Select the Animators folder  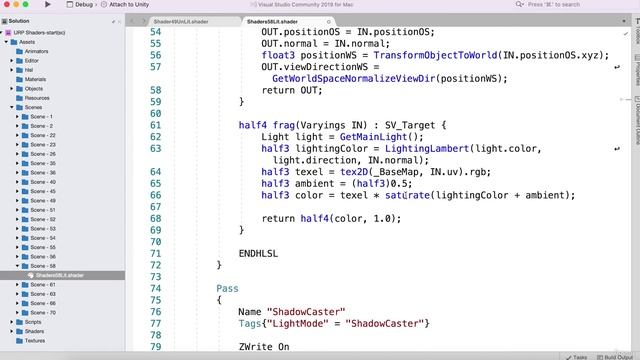click(36, 51)
